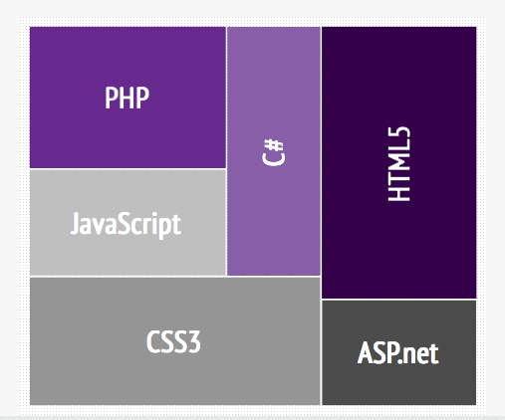Select the JavaScript light gray tile
The height and width of the screenshot is (420, 505).
(127, 223)
